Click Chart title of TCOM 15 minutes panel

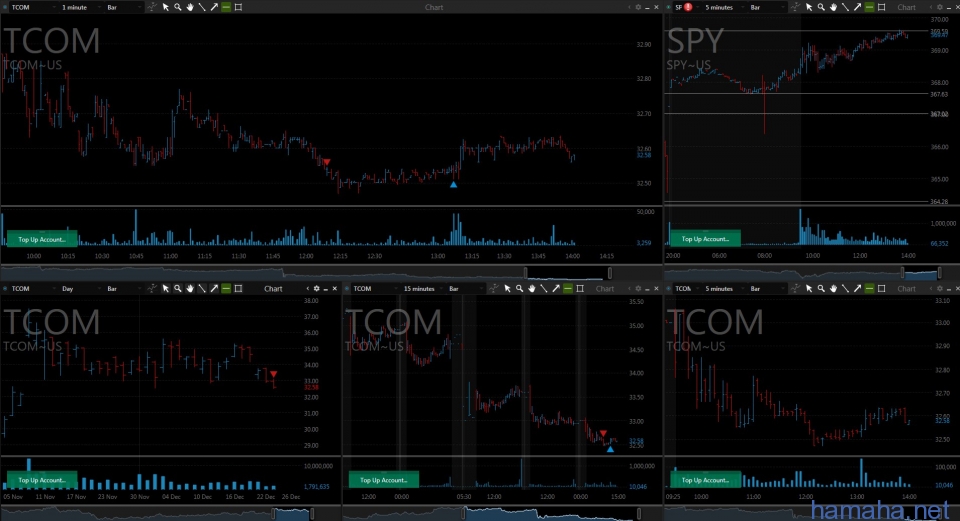[x=605, y=288]
